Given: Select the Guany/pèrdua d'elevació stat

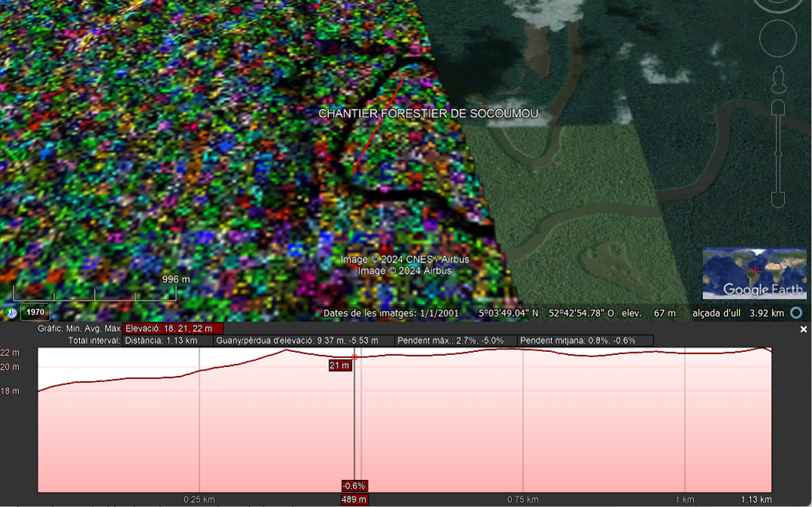Looking at the screenshot, I should tap(304, 341).
